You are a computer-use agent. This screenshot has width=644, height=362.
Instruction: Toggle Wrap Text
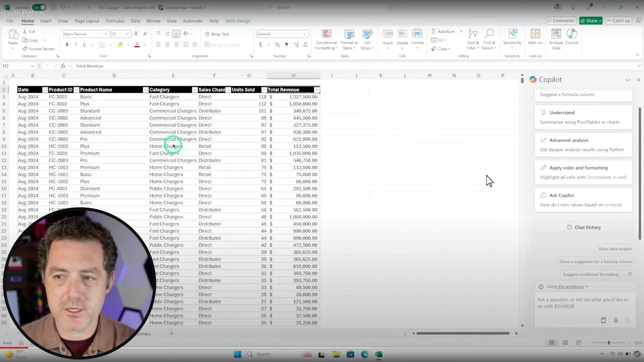click(217, 34)
